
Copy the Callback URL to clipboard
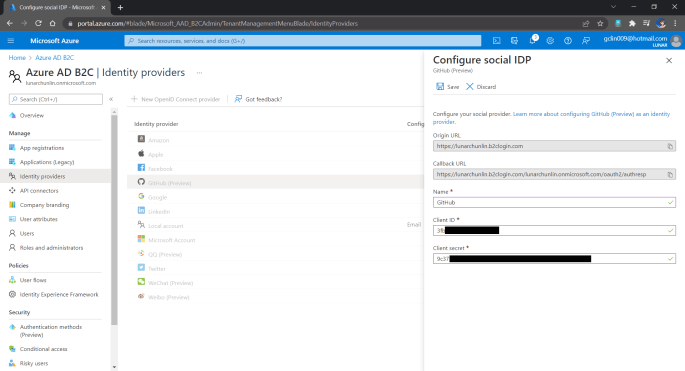(x=670, y=174)
